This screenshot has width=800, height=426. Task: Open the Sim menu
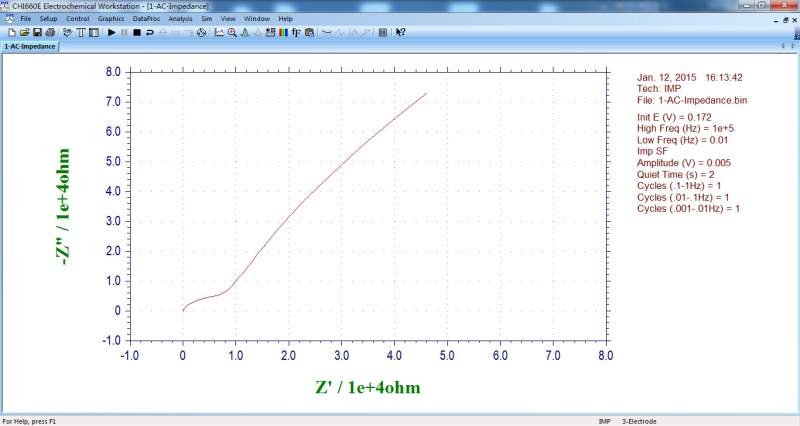[x=207, y=19]
